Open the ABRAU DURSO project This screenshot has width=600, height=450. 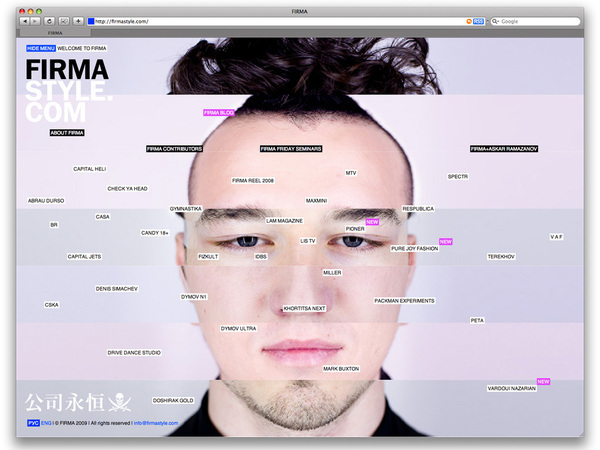click(x=46, y=201)
